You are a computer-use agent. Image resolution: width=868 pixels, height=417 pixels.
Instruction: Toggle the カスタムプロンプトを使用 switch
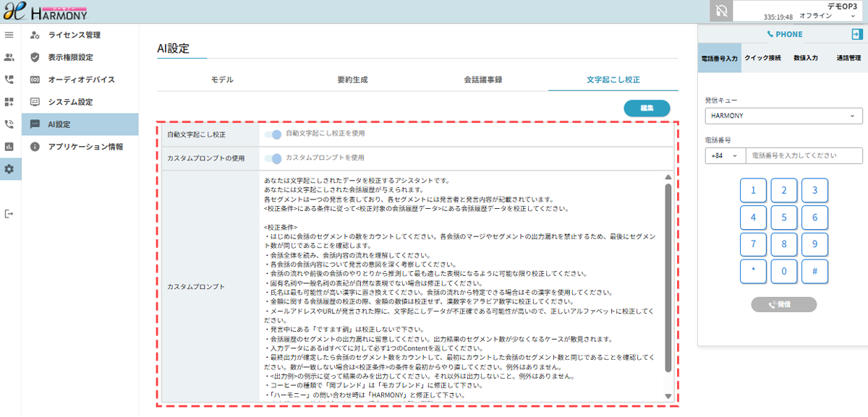click(273, 158)
